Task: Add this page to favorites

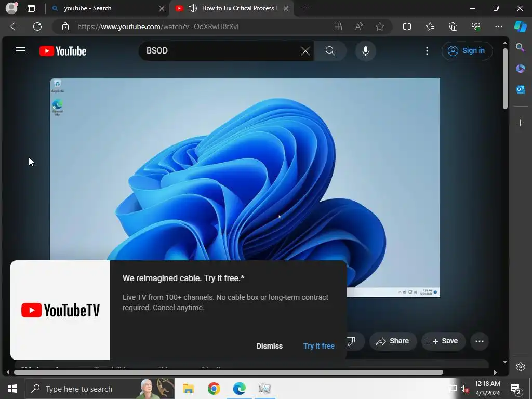Action: [380, 26]
